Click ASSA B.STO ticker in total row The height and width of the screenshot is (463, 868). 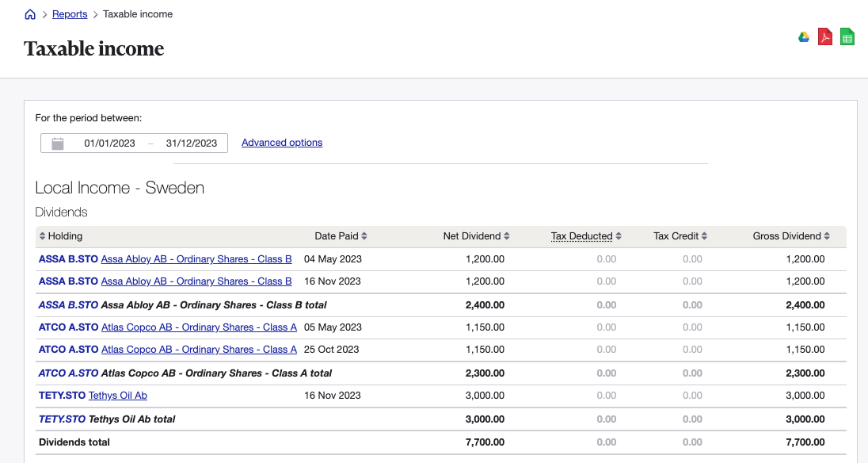68,305
